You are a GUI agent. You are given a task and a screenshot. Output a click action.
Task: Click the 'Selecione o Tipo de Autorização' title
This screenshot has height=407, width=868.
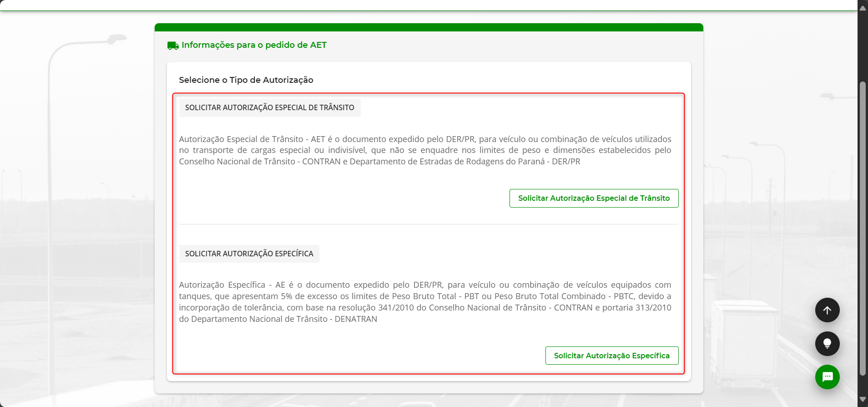tap(246, 80)
